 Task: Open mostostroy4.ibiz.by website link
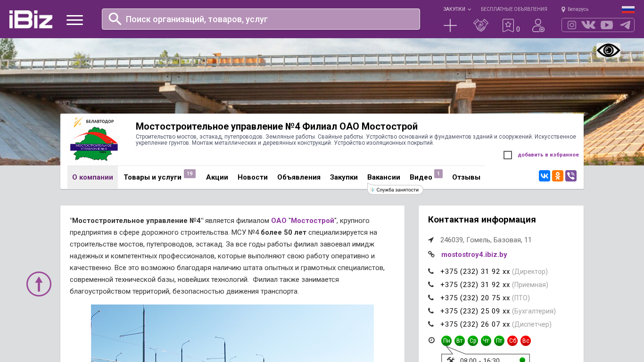click(474, 255)
